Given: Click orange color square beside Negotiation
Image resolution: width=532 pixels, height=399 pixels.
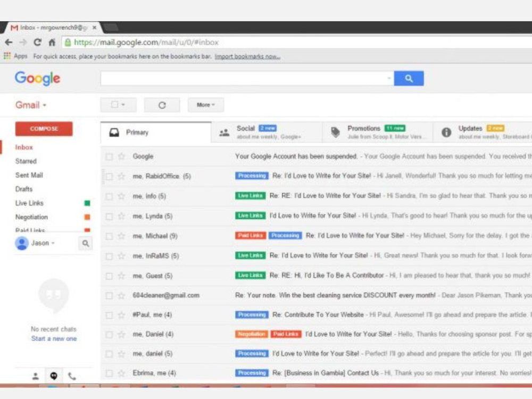Looking at the screenshot, I should pos(87,217).
